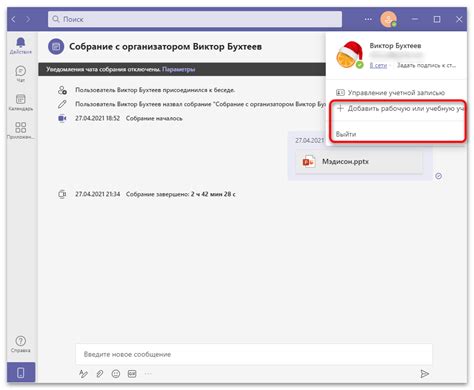Open the emoji picker
The height and width of the screenshot is (390, 474).
(116, 374)
